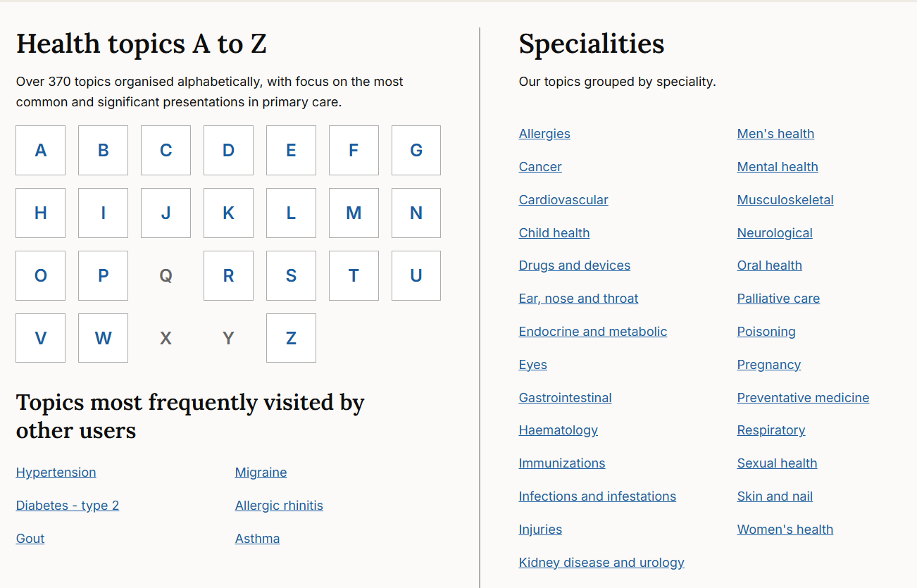917x588 pixels.
Task: Click the letter A topic button
Action: click(x=40, y=150)
